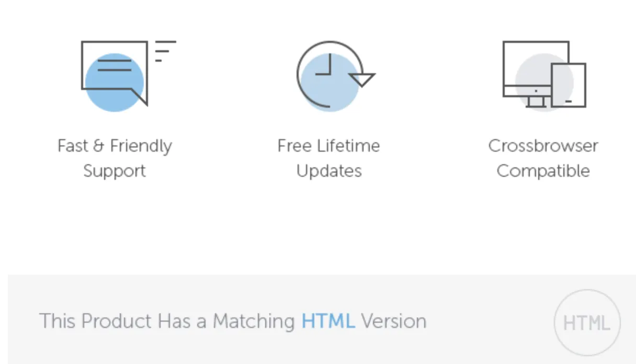Click "This Product Has a Matching" text

167,321
